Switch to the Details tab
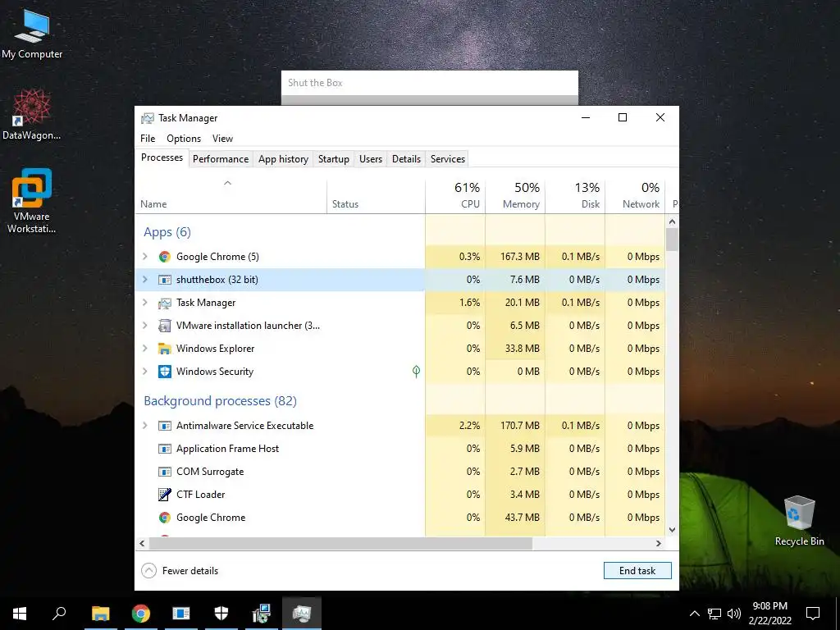The image size is (840, 630). click(406, 159)
